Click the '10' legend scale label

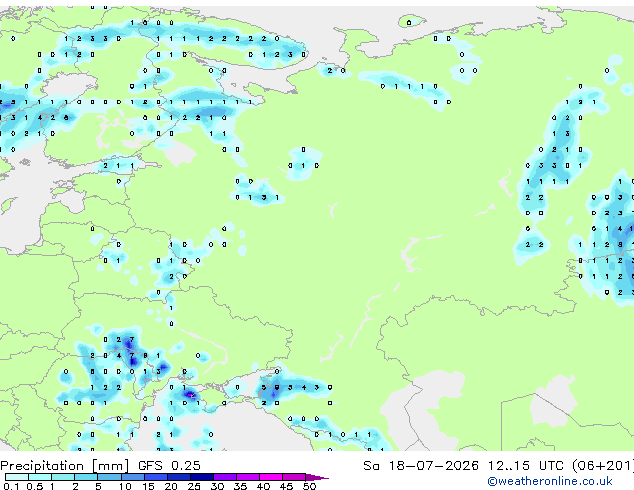click(x=125, y=486)
